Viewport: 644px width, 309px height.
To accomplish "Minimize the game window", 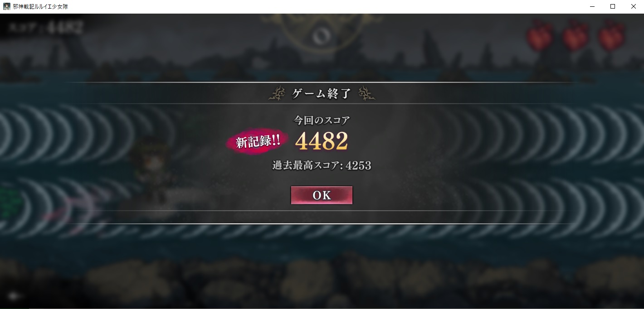I will tap(592, 6).
